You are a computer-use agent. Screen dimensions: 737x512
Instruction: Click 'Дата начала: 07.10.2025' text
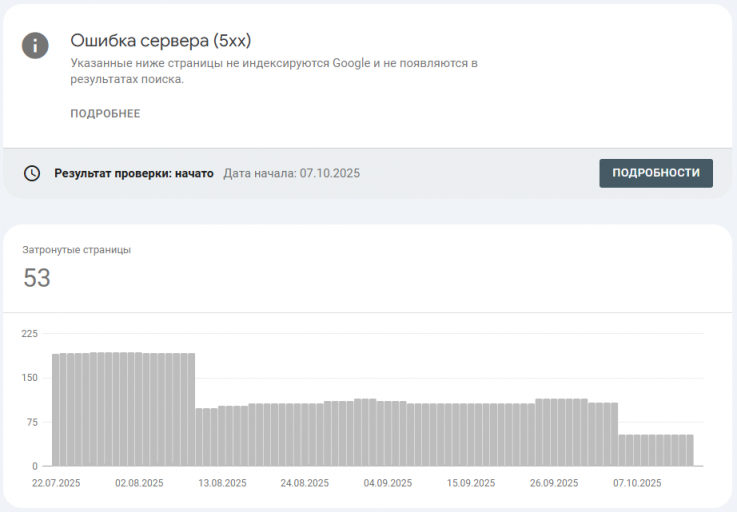pyautogui.click(x=291, y=173)
